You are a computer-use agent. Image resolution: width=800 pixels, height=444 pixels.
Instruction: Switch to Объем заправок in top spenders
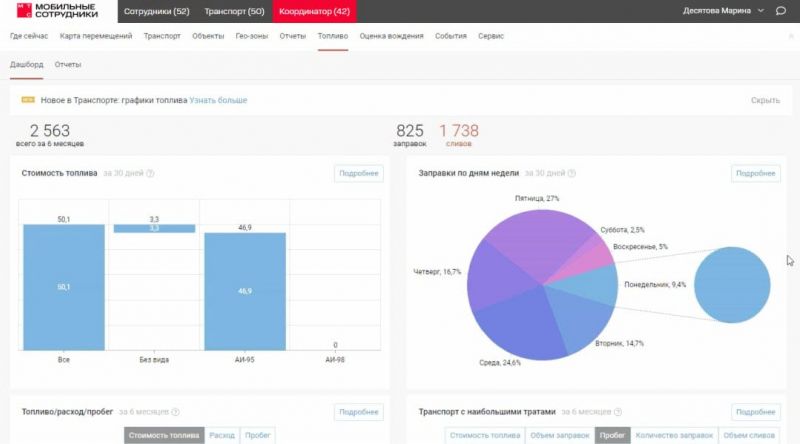pyautogui.click(x=560, y=436)
